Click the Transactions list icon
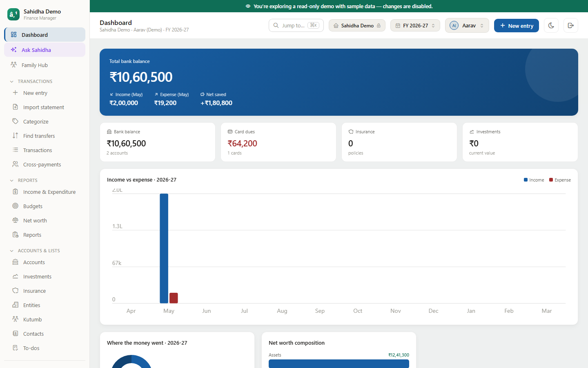 tap(16, 150)
